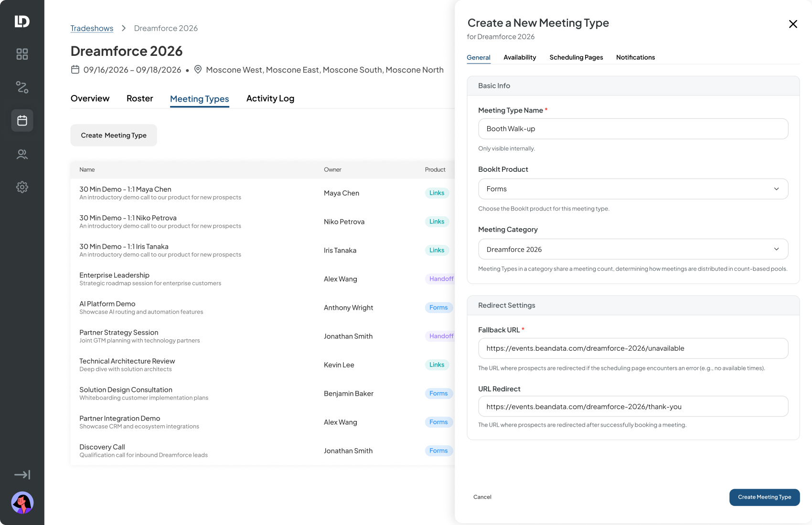Image resolution: width=812 pixels, height=525 pixels.
Task: Switch to the General tab
Action: (x=478, y=57)
